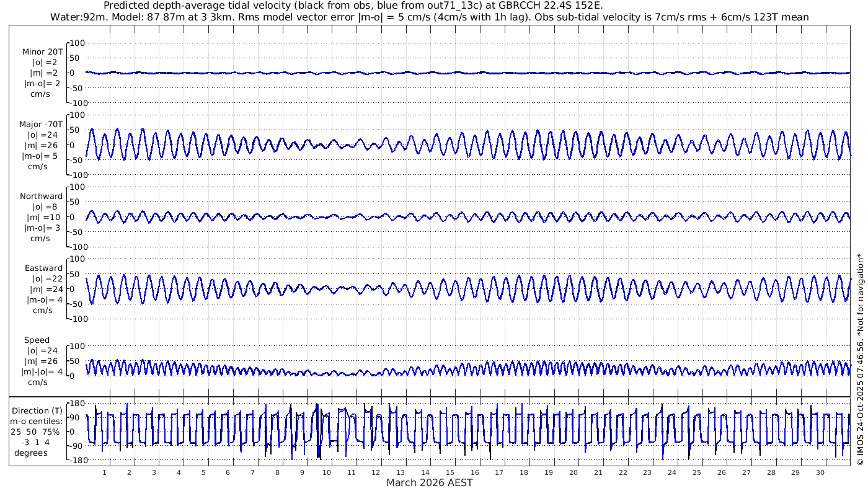Click '|m-o|= 5' in the Major panel

[x=41, y=156]
